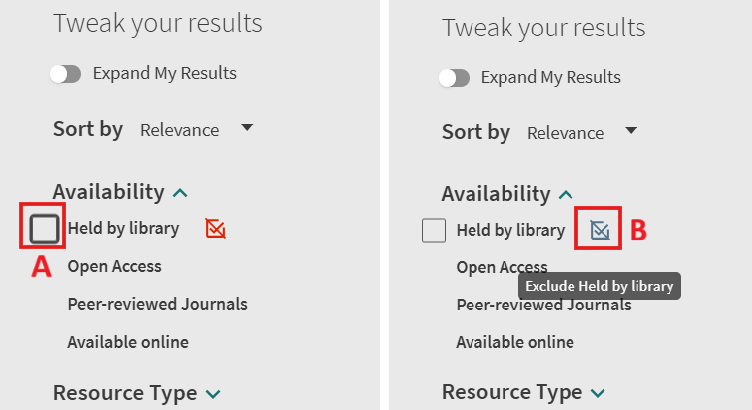The image size is (752, 410).
Task: Click the red exclude icon in left panel
Action: (x=215, y=229)
